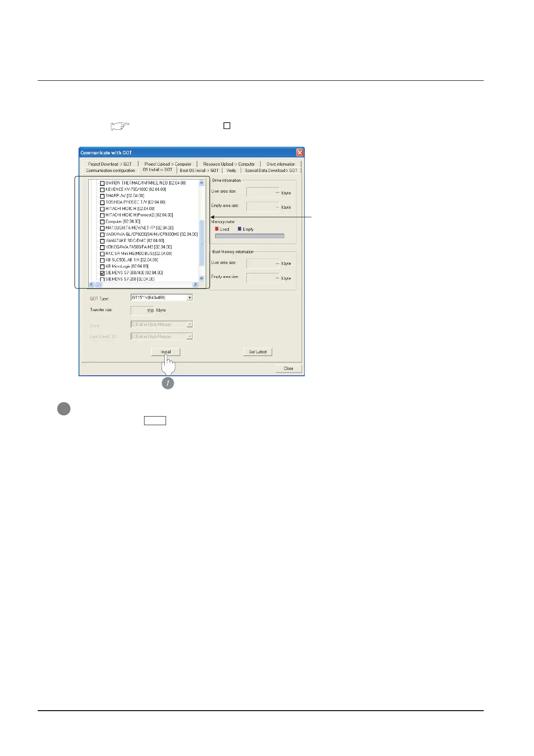Check the TOSHIBA PROSEC T/V checkbox
This screenshot has height=756, width=534.
click(102, 202)
